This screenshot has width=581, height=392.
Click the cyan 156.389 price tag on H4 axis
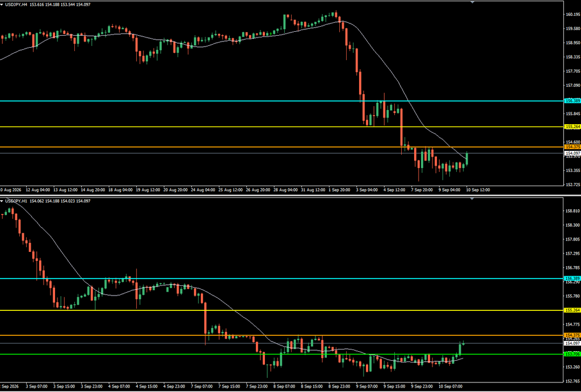click(572, 101)
